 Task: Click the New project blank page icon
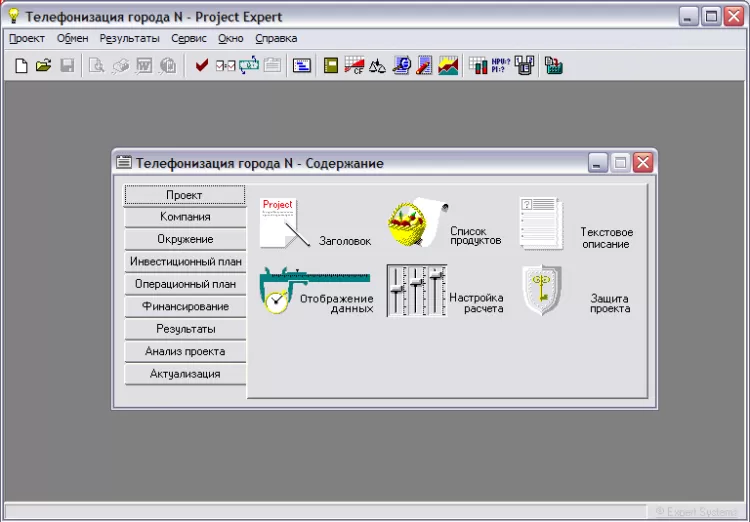[x=21, y=66]
